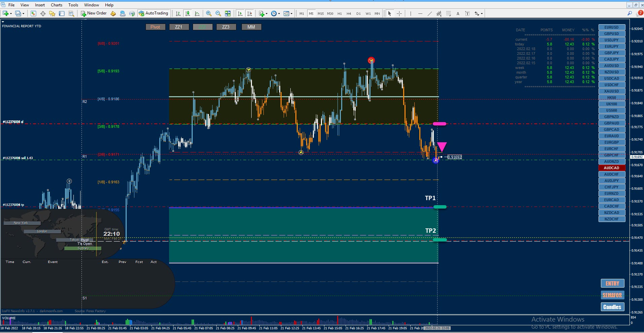
Task: Switch timeframe to H1
Action: pos(340,13)
